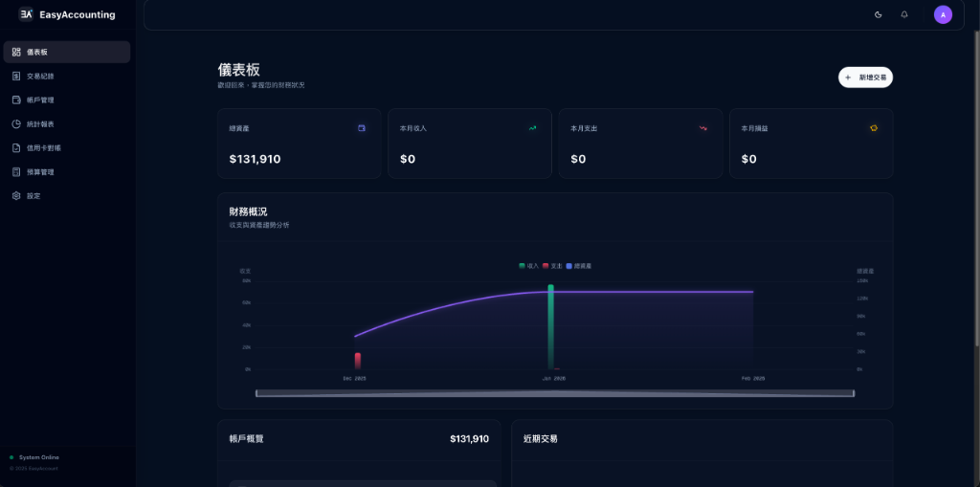Click piggy bank icon on 本月損益 card
980x487 pixels.
click(874, 128)
